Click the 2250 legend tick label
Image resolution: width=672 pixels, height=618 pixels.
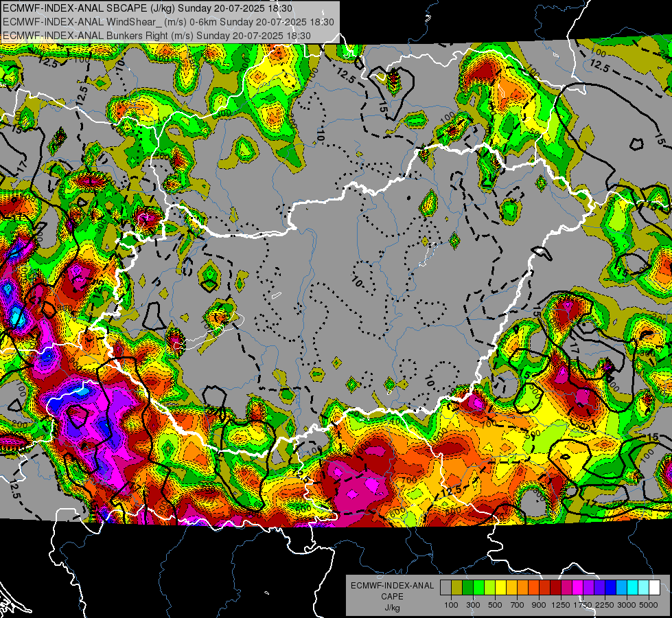[605, 605]
